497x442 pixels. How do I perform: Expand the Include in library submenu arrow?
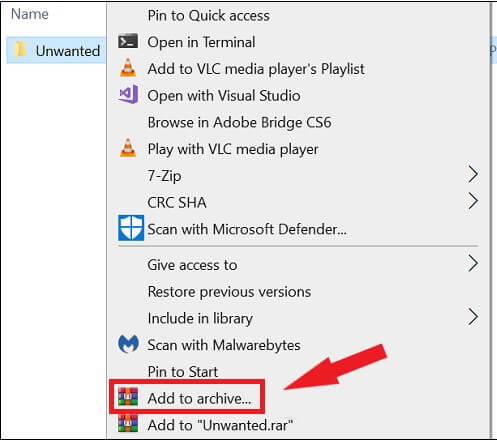click(473, 317)
